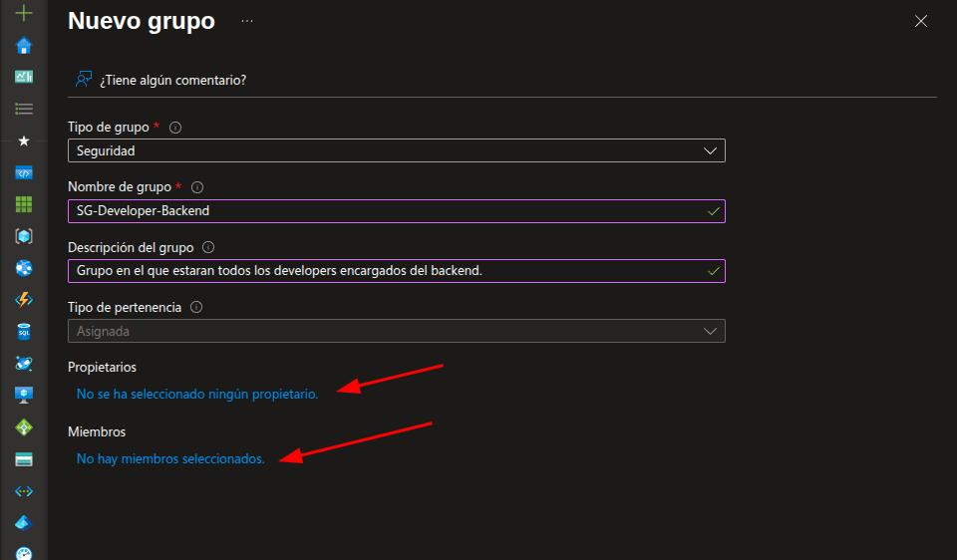This screenshot has height=560, width=957.
Task: Click the Descripción del grupo text field
Action: pos(389,271)
